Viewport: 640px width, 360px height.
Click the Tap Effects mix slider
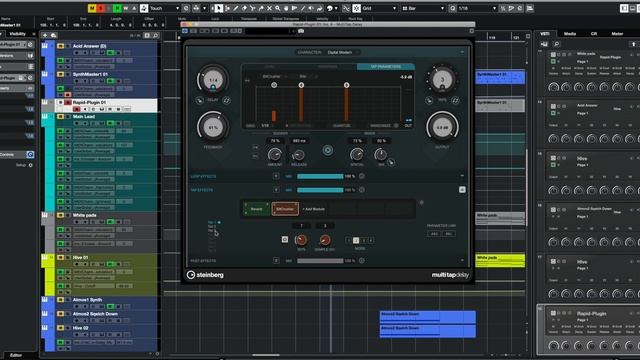point(320,190)
